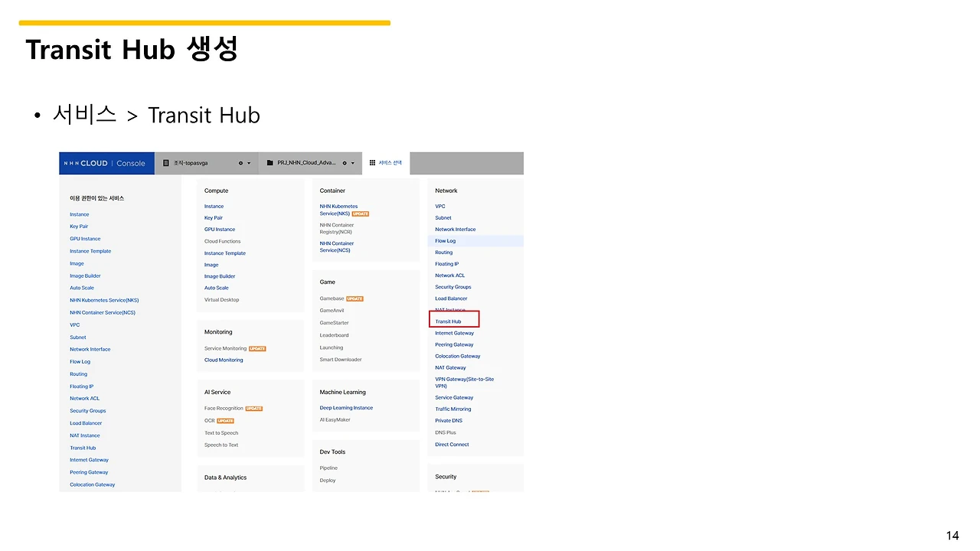Open Deep Learning Instance service
Image resolution: width=980 pixels, height=551 pixels.
(347, 408)
